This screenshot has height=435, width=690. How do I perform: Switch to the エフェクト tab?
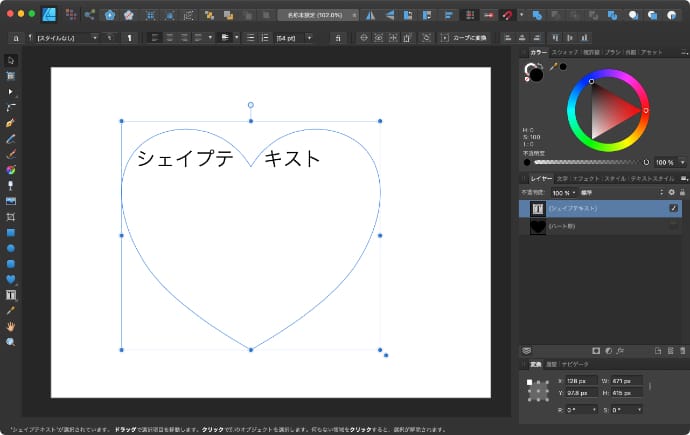point(588,178)
